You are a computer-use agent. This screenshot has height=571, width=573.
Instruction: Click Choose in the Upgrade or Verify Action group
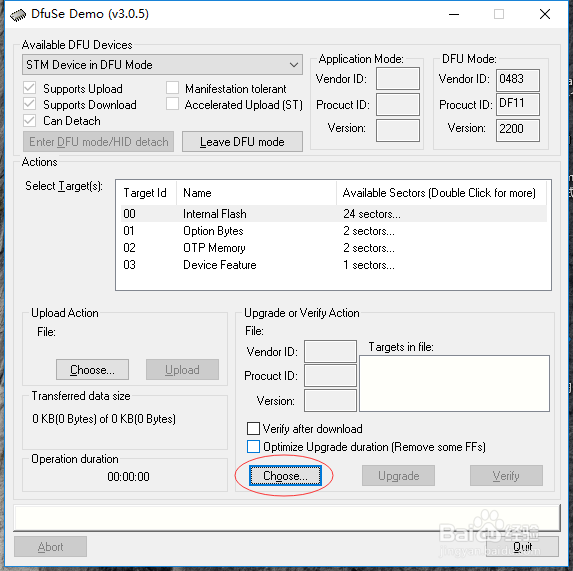(x=285, y=476)
